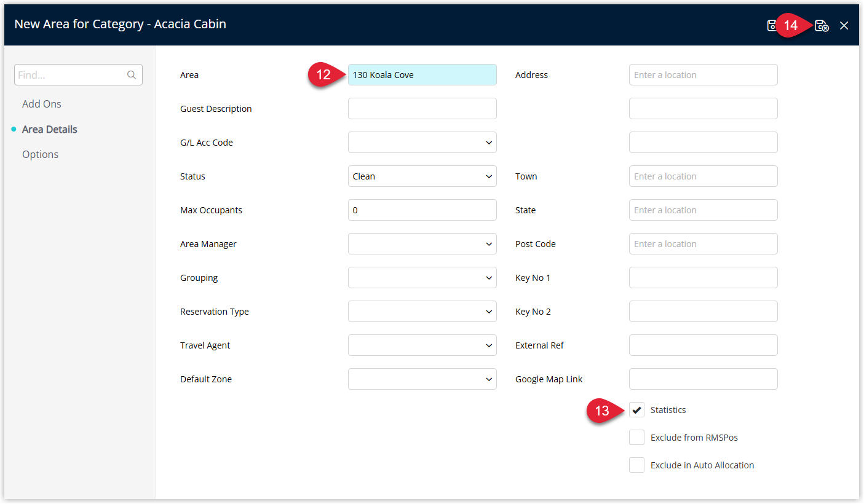
Task: Close the New Area dialog
Action: pos(844,26)
